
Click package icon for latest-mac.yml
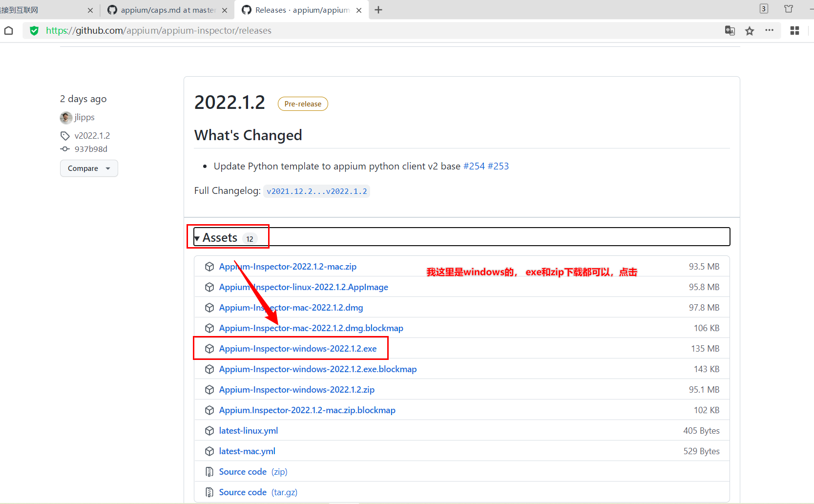tap(209, 451)
